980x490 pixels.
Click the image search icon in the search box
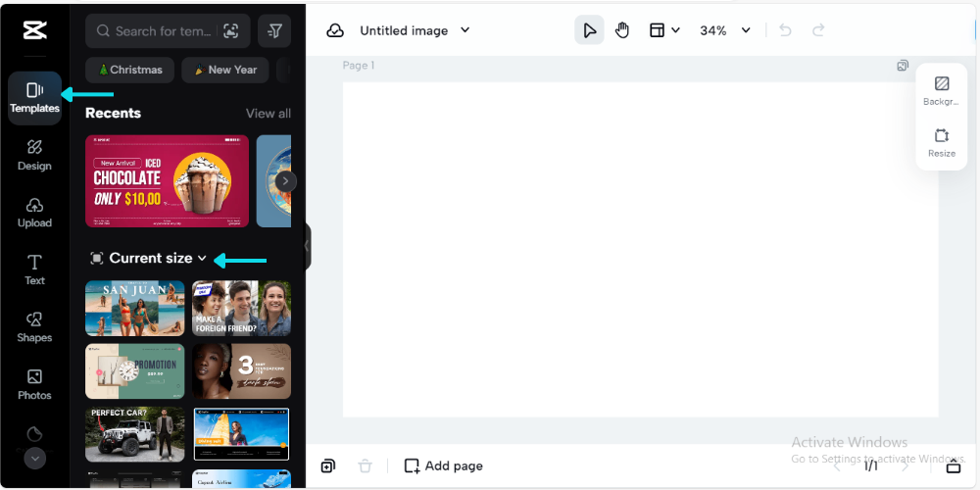point(231,31)
